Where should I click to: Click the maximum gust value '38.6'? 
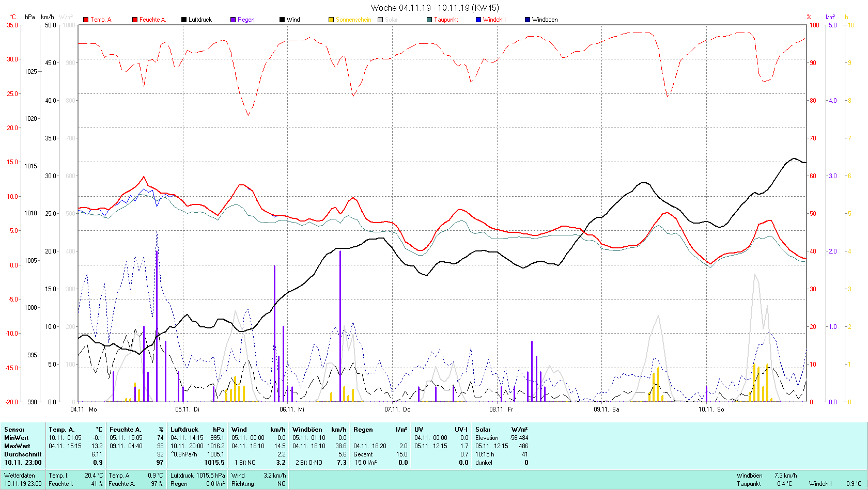[340, 446]
